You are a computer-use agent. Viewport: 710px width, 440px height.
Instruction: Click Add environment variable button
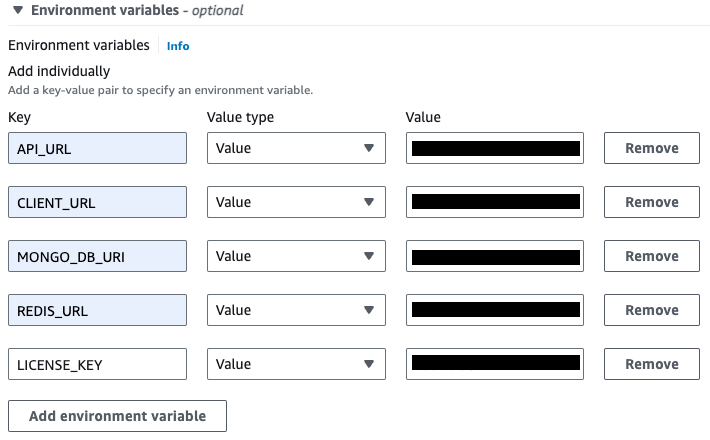tap(117, 416)
